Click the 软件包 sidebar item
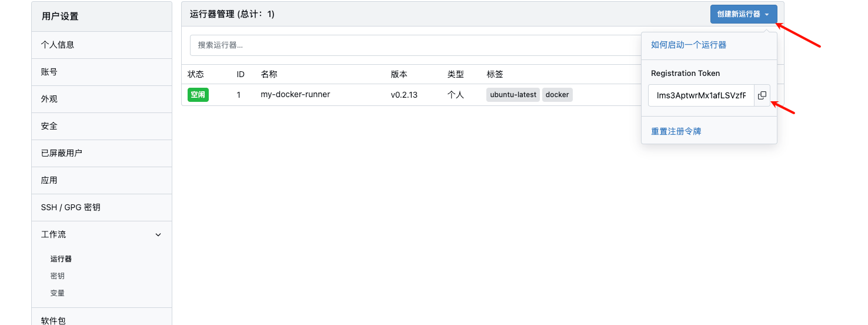 coord(54,320)
